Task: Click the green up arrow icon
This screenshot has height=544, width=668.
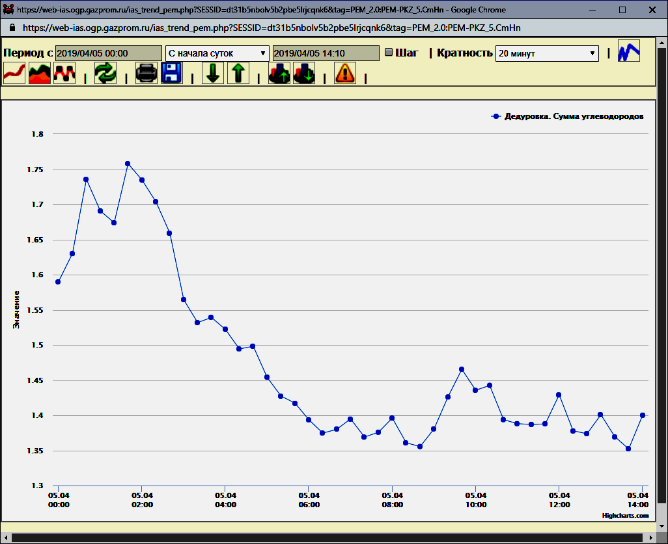Action: click(238, 73)
